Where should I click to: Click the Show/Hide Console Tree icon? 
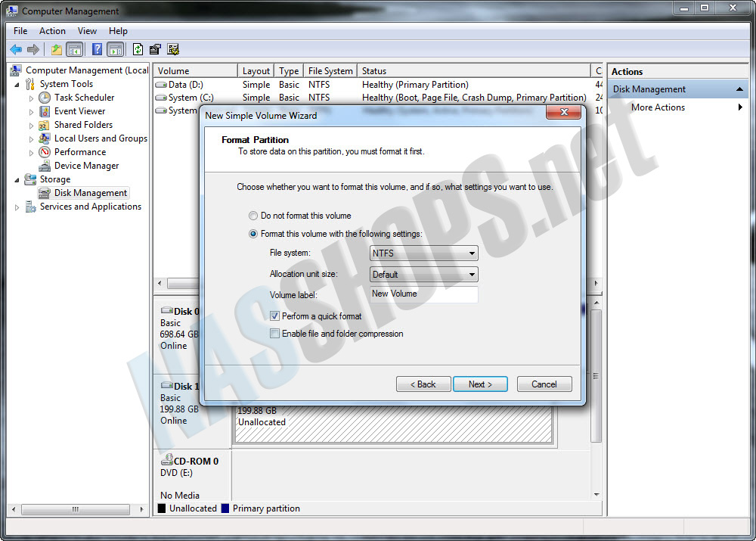75,49
